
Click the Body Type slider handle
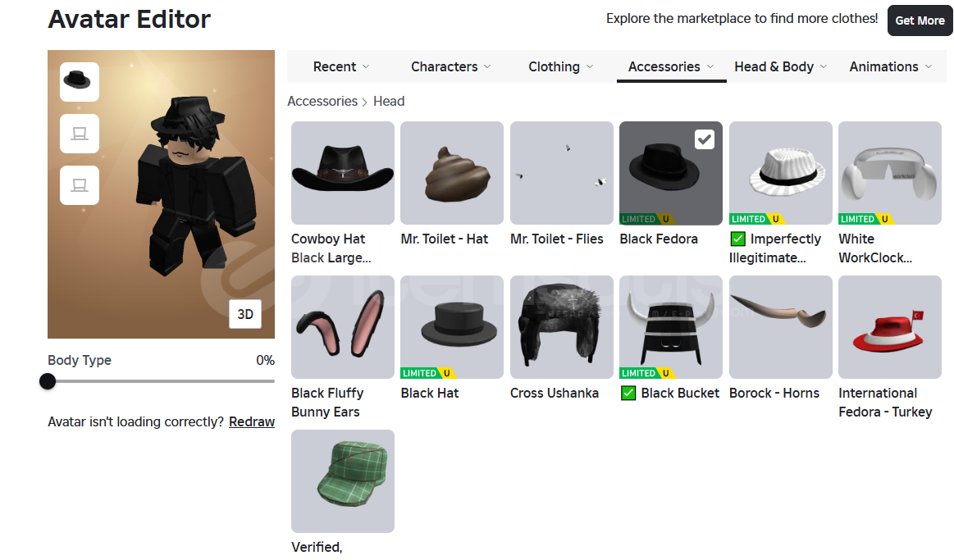click(48, 381)
